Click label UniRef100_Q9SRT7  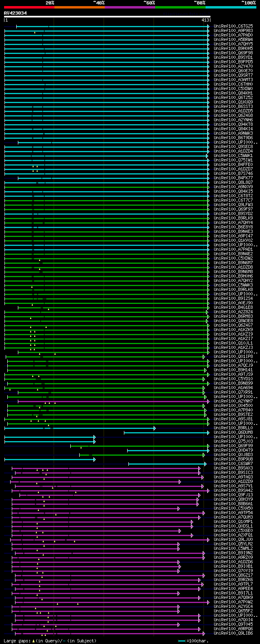[233, 75]
